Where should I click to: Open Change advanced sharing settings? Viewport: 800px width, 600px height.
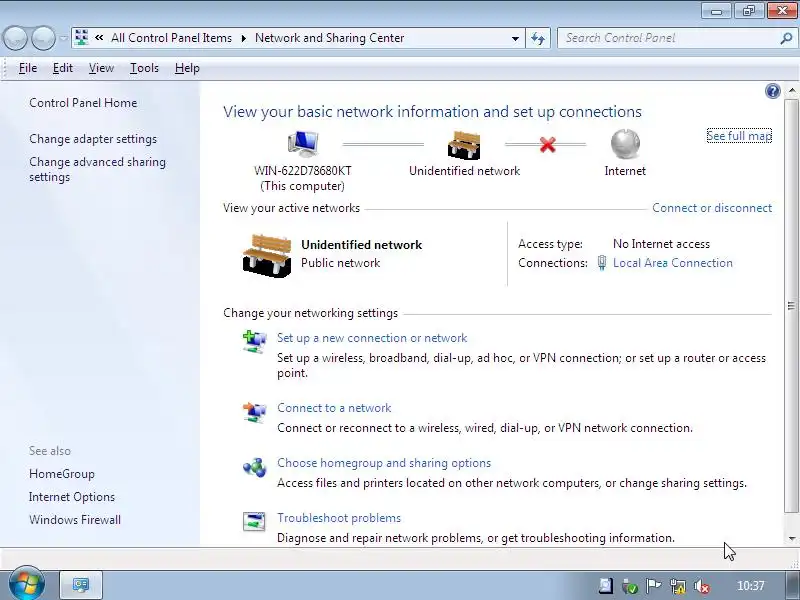coord(97,169)
